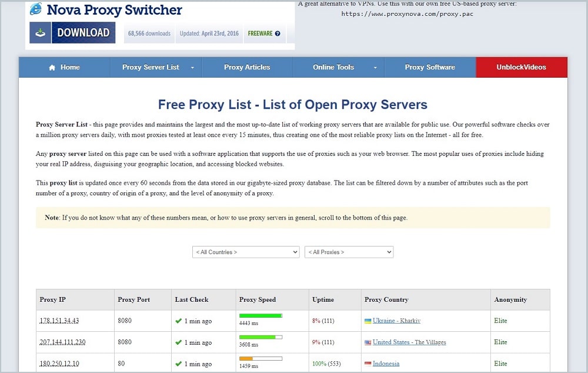Image resolution: width=588 pixels, height=373 pixels.
Task: Open the Online Tools menu
Action: (x=339, y=67)
